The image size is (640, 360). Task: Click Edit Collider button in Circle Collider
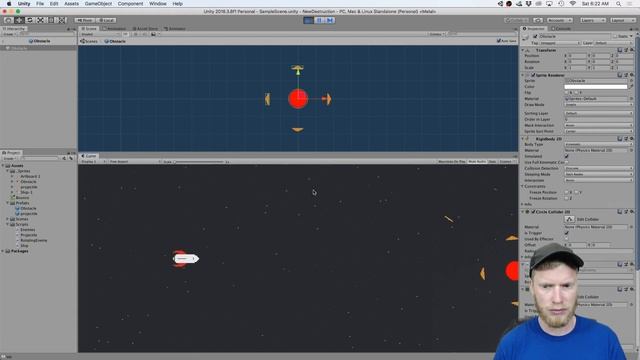(569, 219)
